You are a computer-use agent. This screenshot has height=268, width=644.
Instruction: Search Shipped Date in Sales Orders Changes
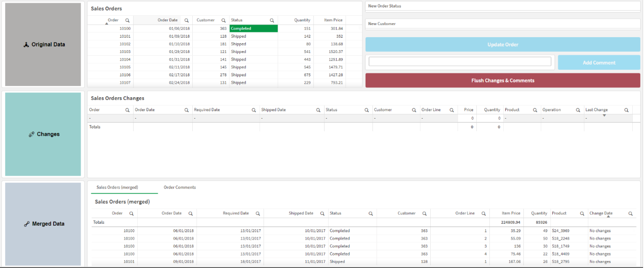point(319,110)
